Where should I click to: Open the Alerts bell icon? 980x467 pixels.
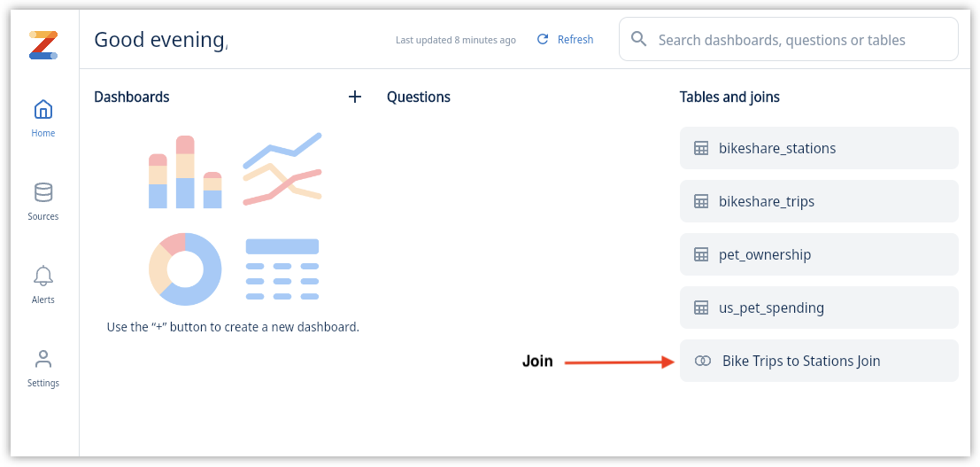click(43, 276)
